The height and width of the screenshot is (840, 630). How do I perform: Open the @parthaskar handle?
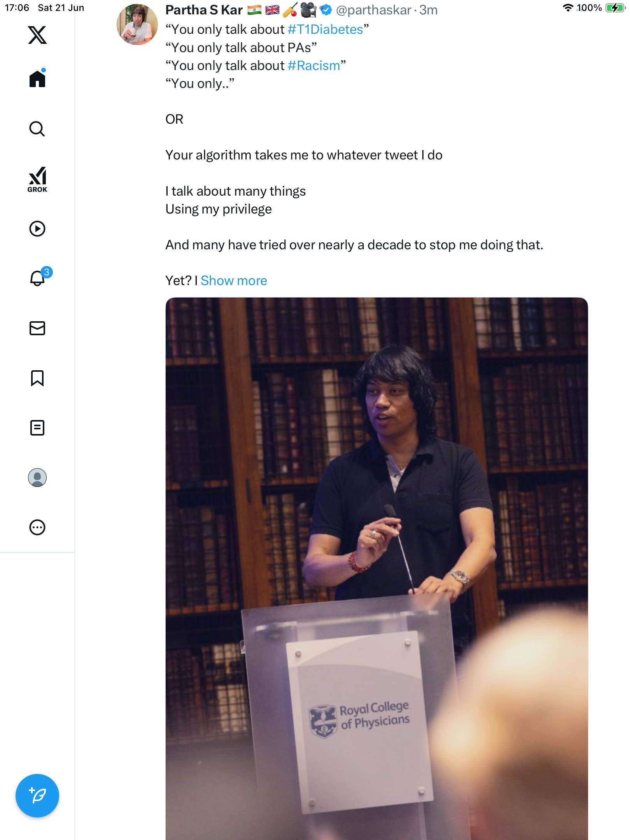coord(373,10)
